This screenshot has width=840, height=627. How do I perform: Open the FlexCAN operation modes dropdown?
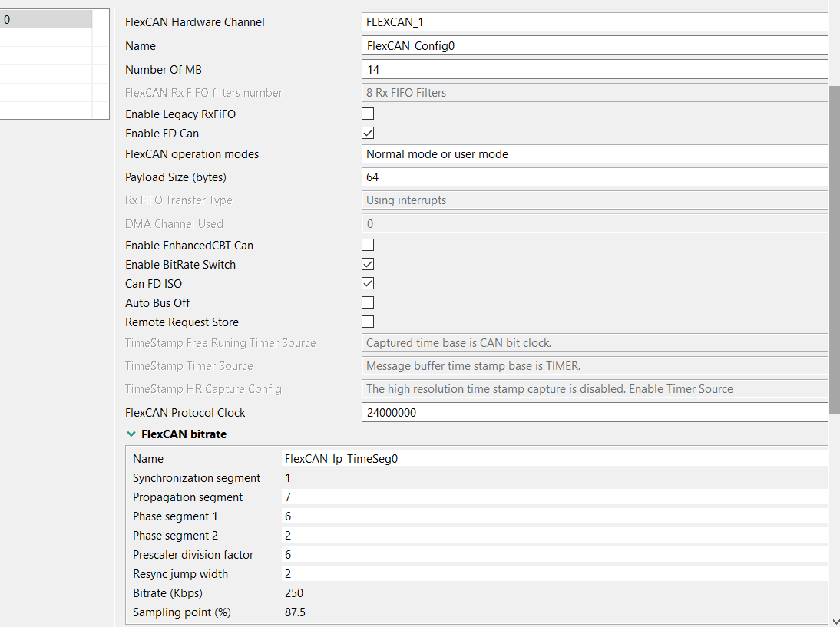pyautogui.click(x=595, y=154)
